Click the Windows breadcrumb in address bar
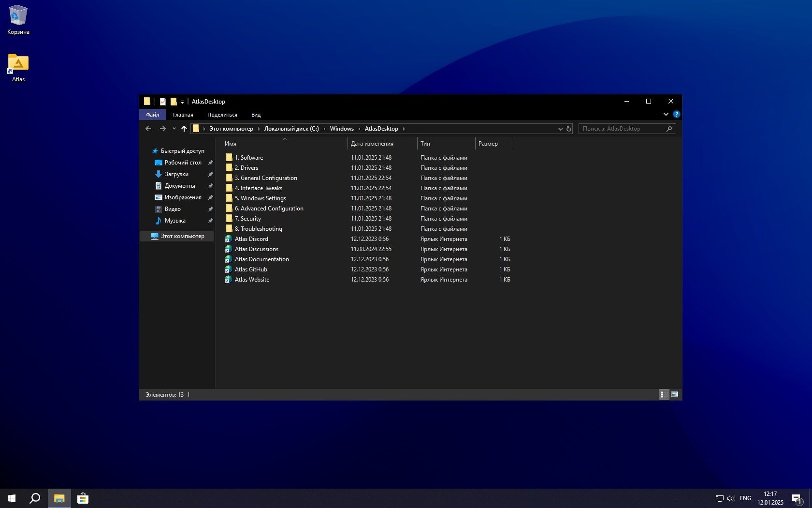812x508 pixels. [342, 129]
